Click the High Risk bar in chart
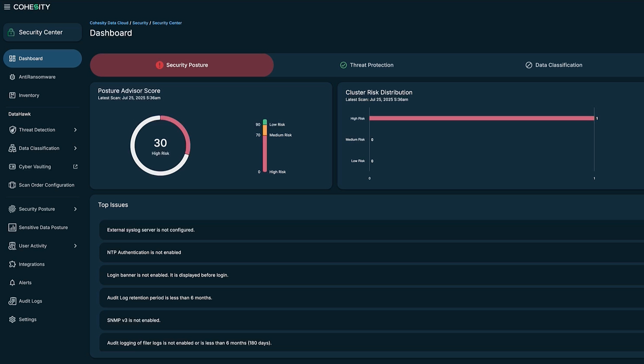The image size is (644, 364). click(x=481, y=118)
